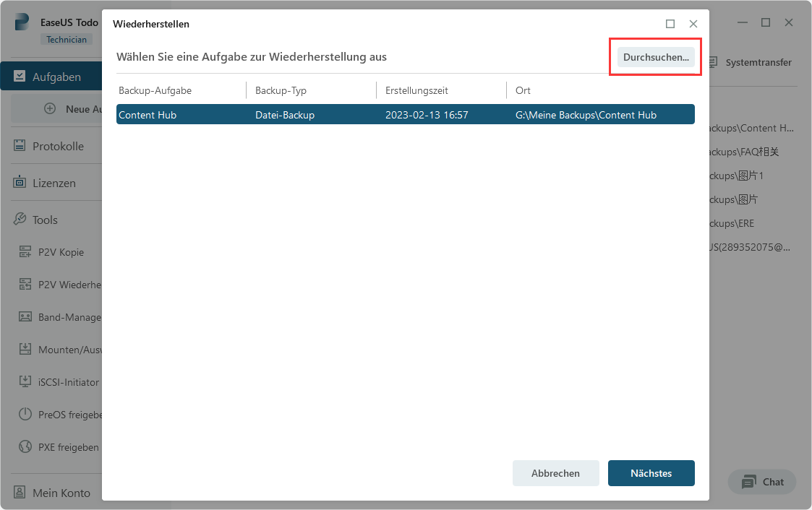The image size is (812, 510).
Task: Maximize the Wiederherstellen dialog
Action: point(670,24)
